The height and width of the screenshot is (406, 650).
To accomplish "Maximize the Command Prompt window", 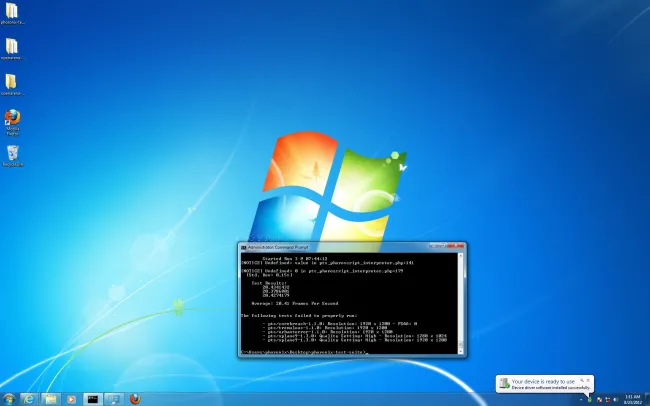I will tap(443, 246).
